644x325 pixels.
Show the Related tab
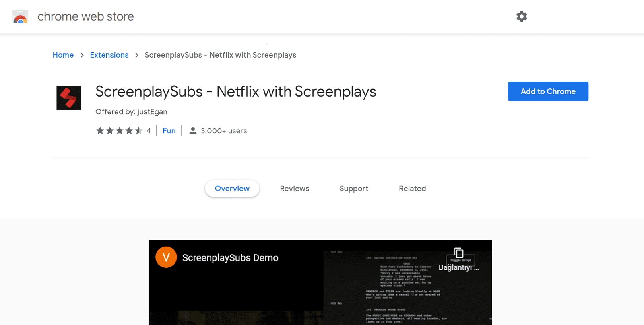point(413,189)
